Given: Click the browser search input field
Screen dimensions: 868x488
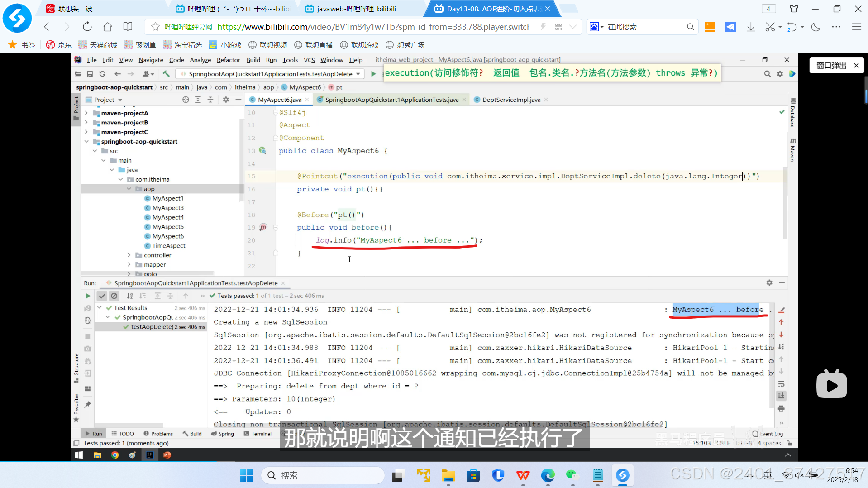Looking at the screenshot, I should [645, 27].
